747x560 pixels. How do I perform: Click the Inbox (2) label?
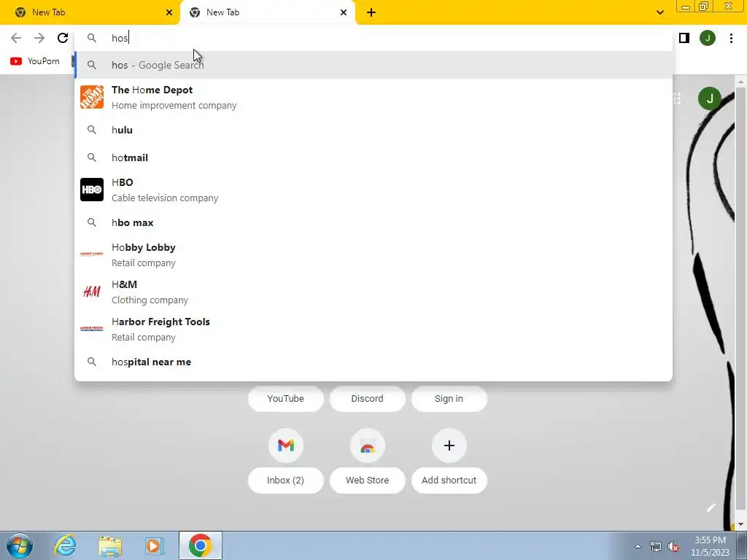pyautogui.click(x=286, y=480)
